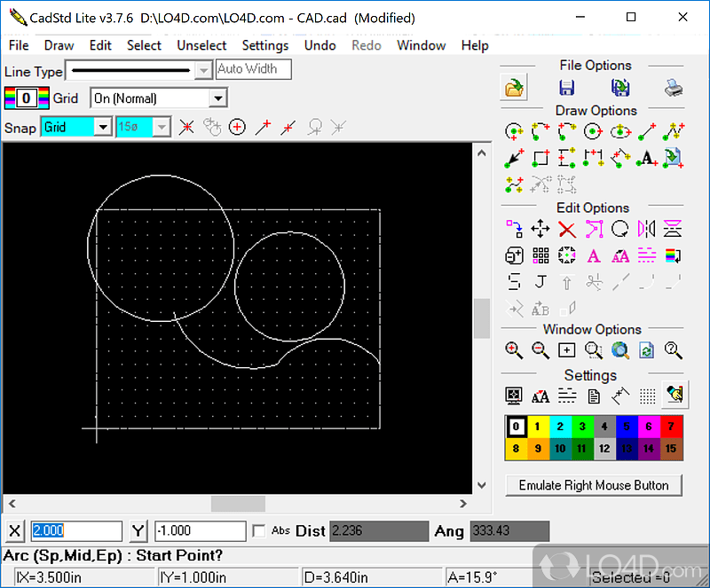Click the Zoom In magnifier in Window Options
The image size is (710, 588).
coord(513,349)
